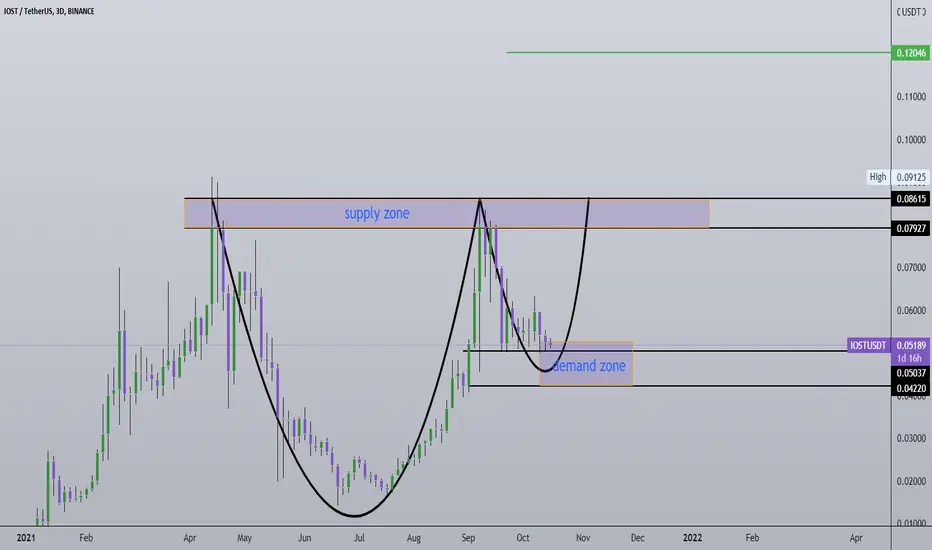This screenshot has height=550, width=932.
Task: Click the Oct label on time axis
Action: tap(523, 538)
